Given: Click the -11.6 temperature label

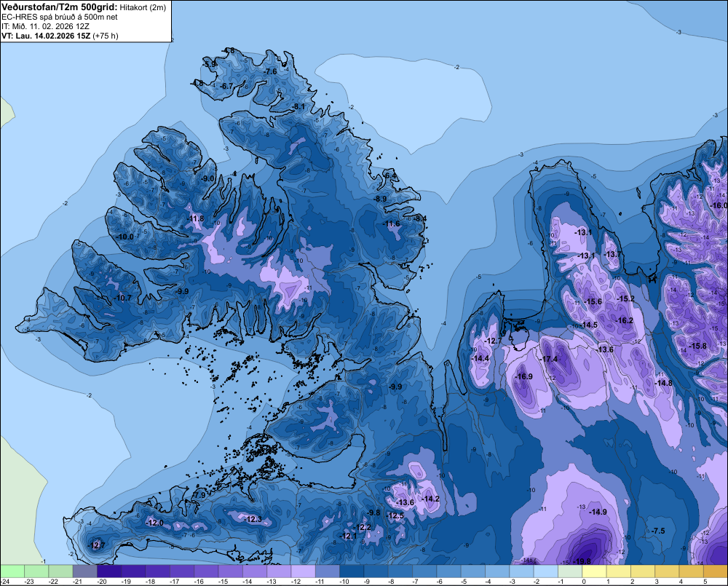Looking at the screenshot, I should tap(392, 223).
